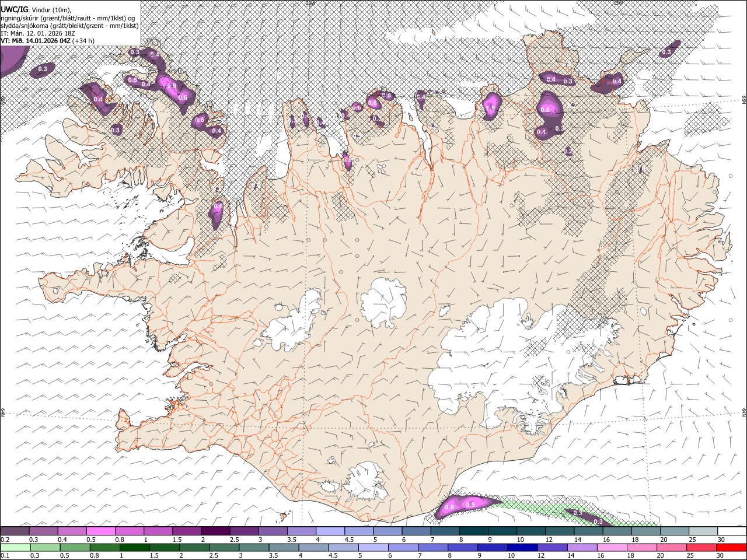Screen dimensions: 747x560
Task: Click the lower legend green swatch labeled 0.5
Action: point(75,548)
